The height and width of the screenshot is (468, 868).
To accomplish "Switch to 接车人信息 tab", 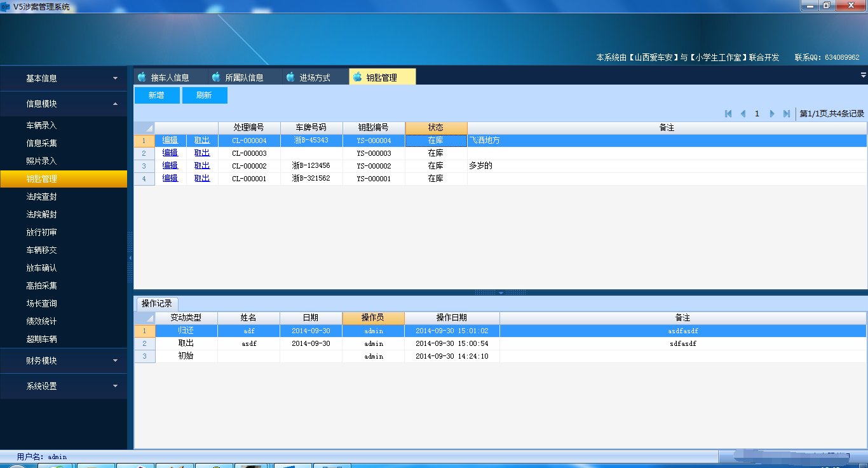I will [170, 77].
